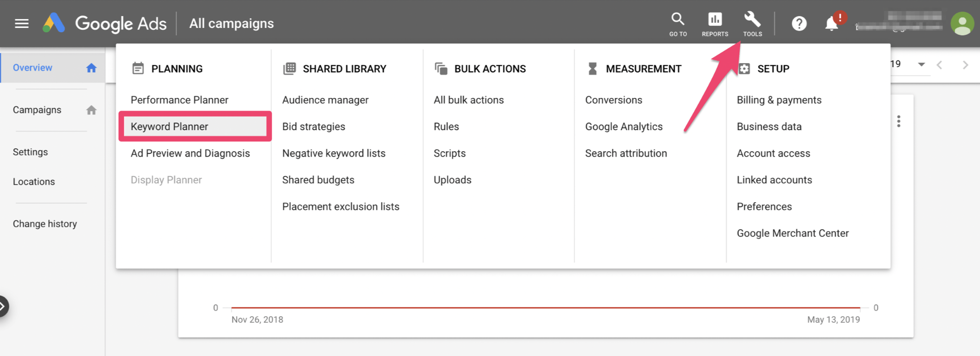Open Preferences under Setup
The image size is (980, 356).
coord(764,207)
